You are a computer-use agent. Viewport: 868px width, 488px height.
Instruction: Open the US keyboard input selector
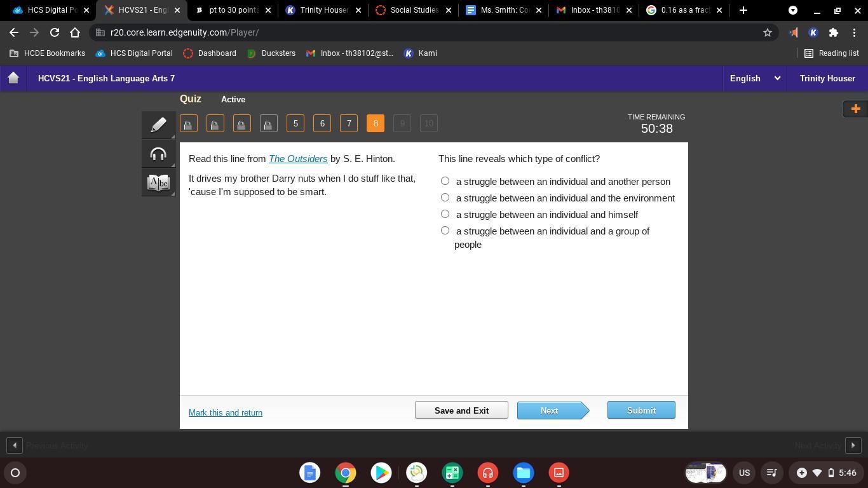pos(744,473)
